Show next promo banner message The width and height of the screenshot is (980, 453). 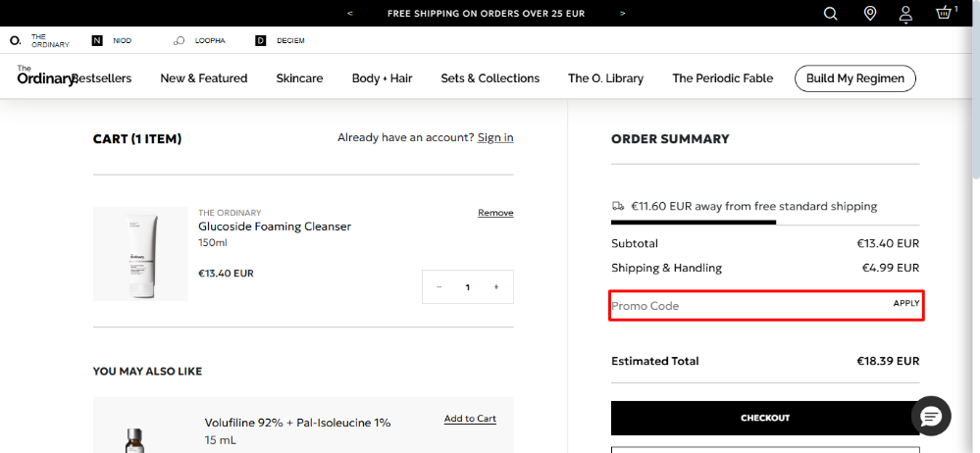(623, 13)
